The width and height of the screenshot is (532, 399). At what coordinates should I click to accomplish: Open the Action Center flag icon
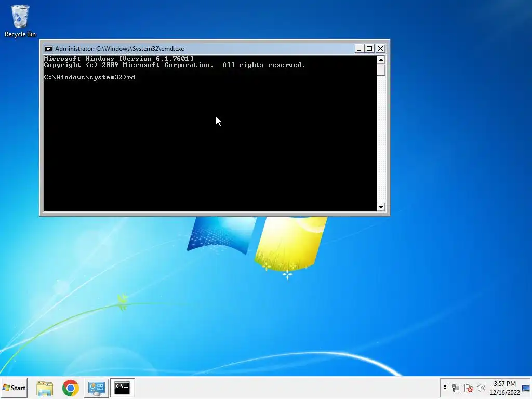click(469, 388)
